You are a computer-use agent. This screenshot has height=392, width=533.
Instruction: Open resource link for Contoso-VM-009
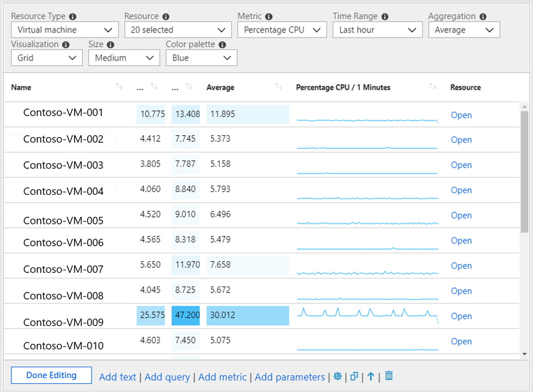(x=461, y=316)
